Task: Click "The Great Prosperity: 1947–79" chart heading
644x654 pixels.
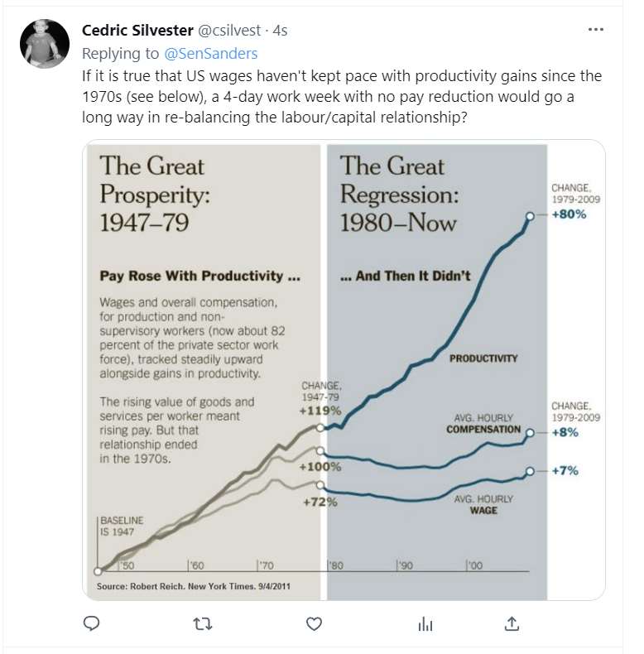Action: [x=153, y=194]
